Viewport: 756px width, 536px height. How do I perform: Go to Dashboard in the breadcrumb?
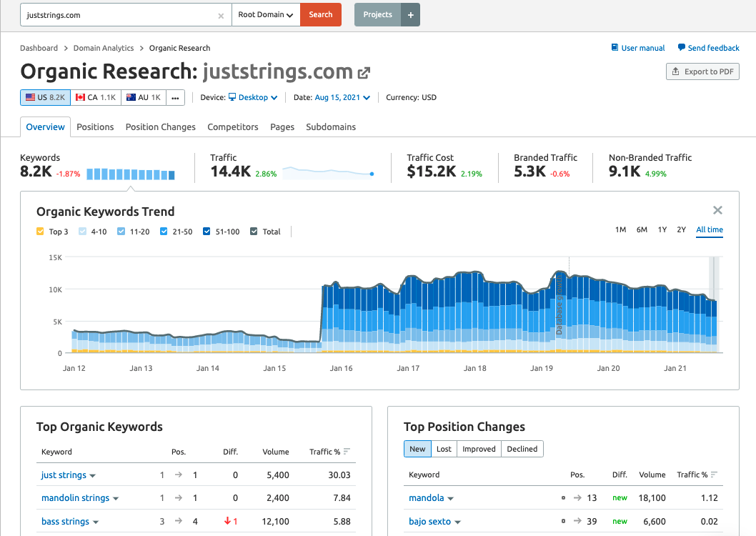(39, 48)
